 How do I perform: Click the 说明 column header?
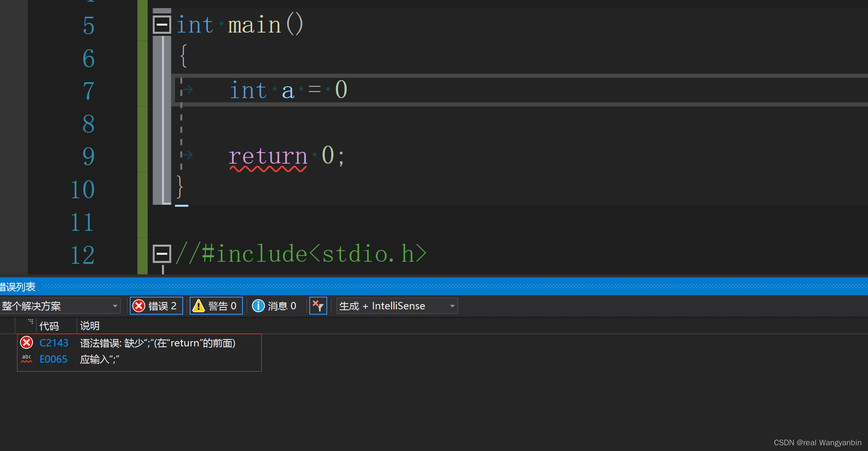(x=90, y=326)
